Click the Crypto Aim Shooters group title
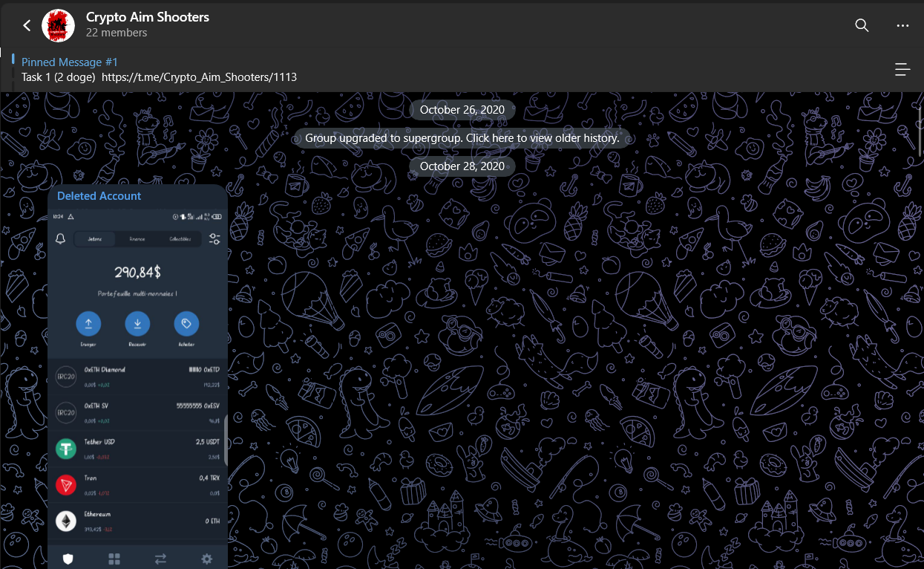 tap(147, 17)
